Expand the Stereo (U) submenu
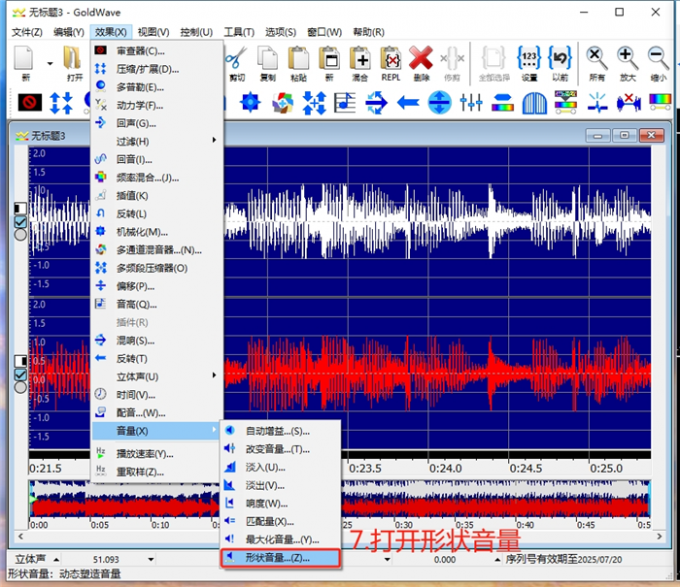 [157, 376]
